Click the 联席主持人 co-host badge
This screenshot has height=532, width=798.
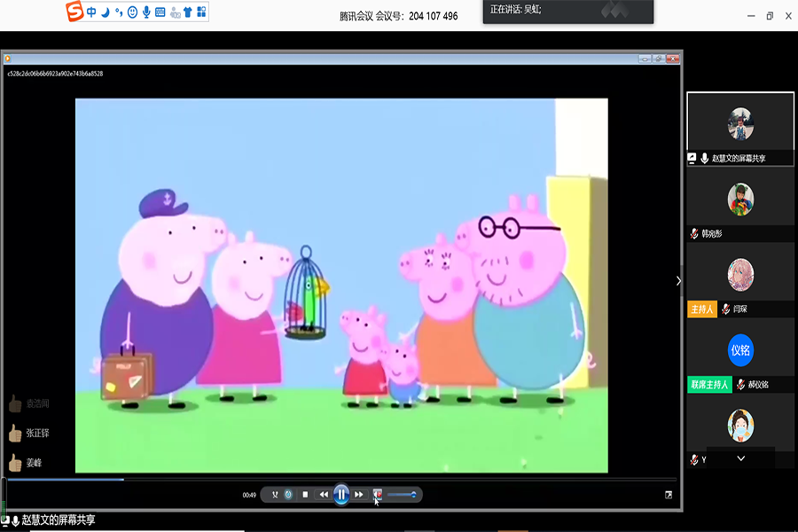709,384
